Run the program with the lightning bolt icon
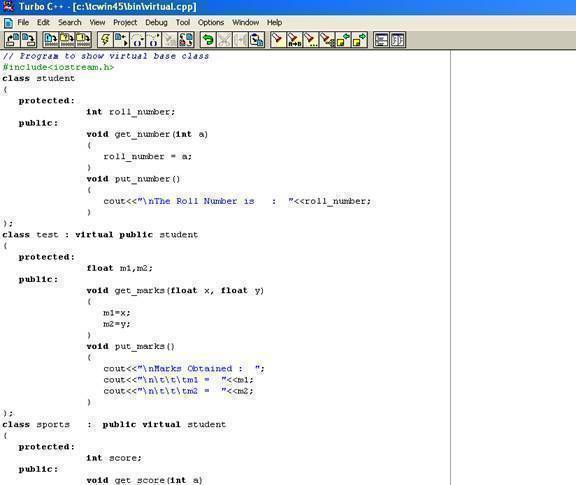Viewport: 576px width, 485px height. coord(105,39)
